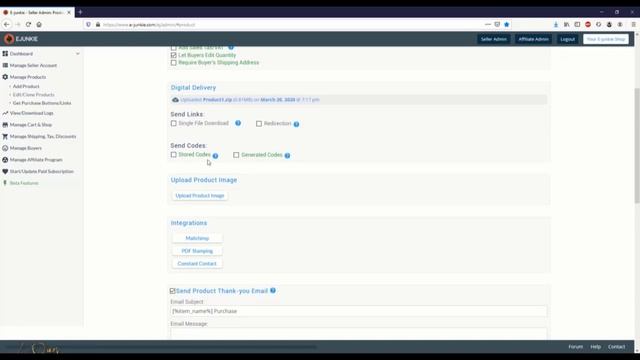Reload the page with the refresh icon

28,24
